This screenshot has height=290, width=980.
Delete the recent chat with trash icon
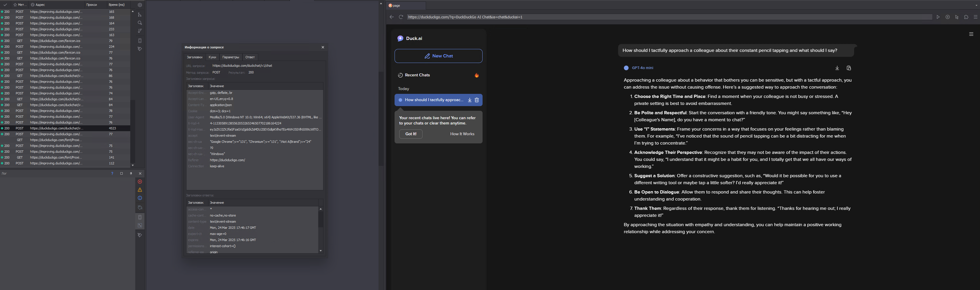click(x=477, y=100)
